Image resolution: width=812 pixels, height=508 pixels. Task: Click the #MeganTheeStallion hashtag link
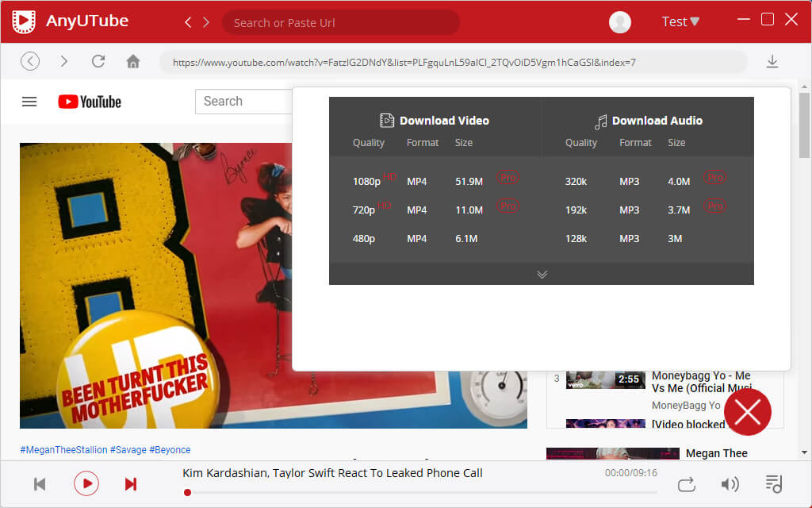point(63,450)
